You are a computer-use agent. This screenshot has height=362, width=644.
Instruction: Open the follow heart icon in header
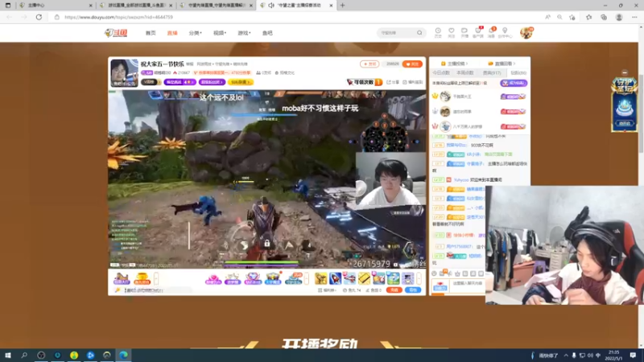452,33
